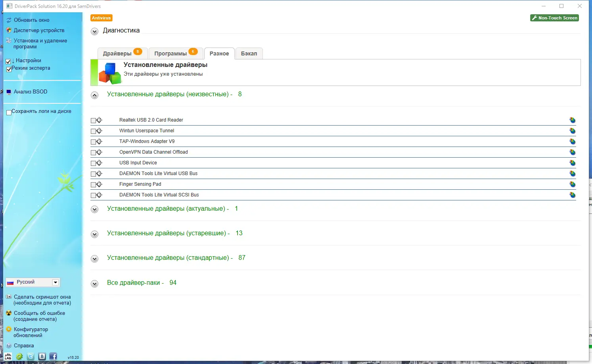The image size is (592, 364).
Task: Click the globe icon for DAEMON Tools Virtual USB Bus
Action: point(573,173)
